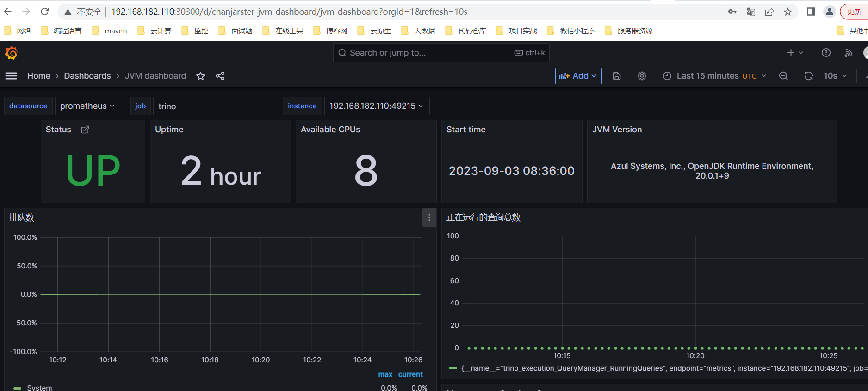
Task: Go forward with the browser forward arrow
Action: click(x=26, y=12)
